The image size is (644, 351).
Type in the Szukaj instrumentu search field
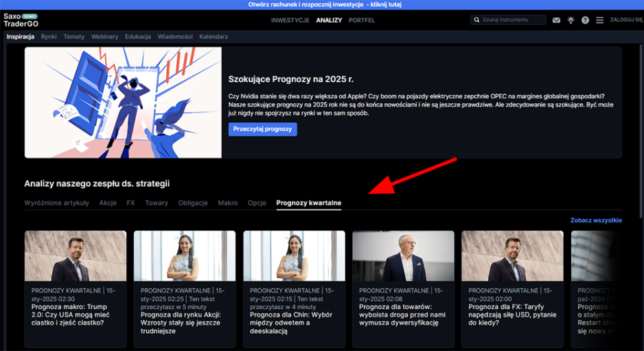511,21
